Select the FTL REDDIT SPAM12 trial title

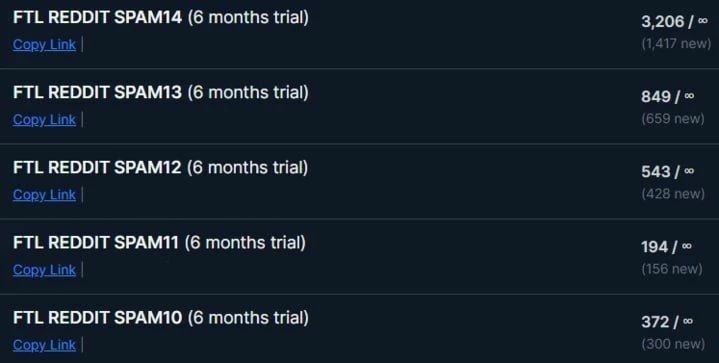(160, 168)
